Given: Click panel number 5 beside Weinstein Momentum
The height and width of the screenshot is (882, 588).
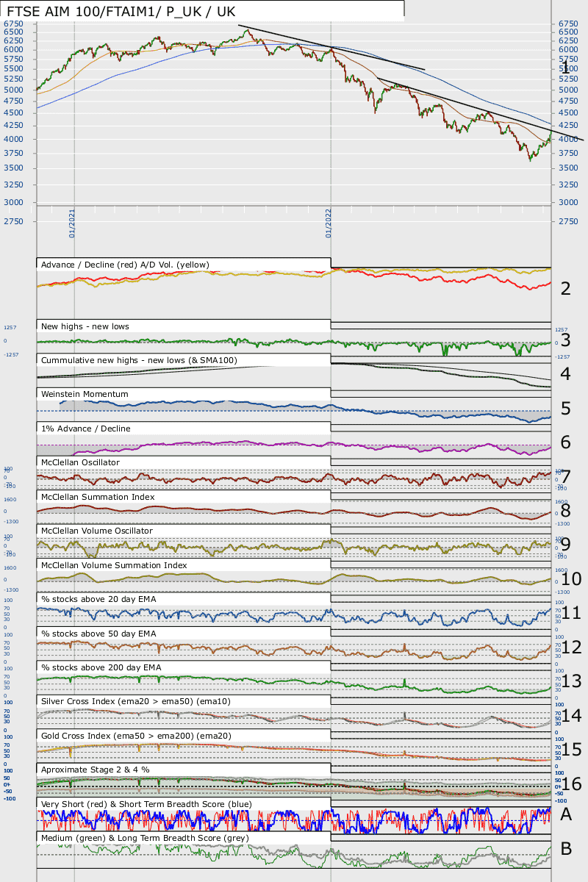Looking at the screenshot, I should click(x=565, y=409).
